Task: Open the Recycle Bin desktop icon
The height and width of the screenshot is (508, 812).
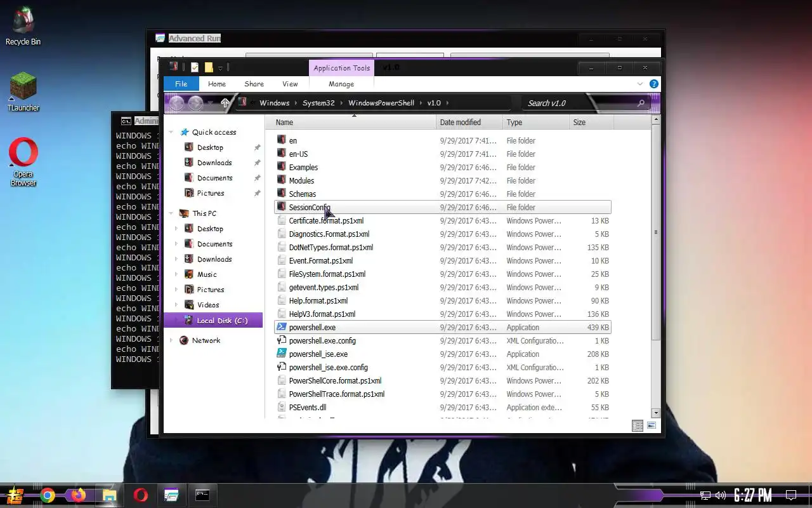Action: 23,25
